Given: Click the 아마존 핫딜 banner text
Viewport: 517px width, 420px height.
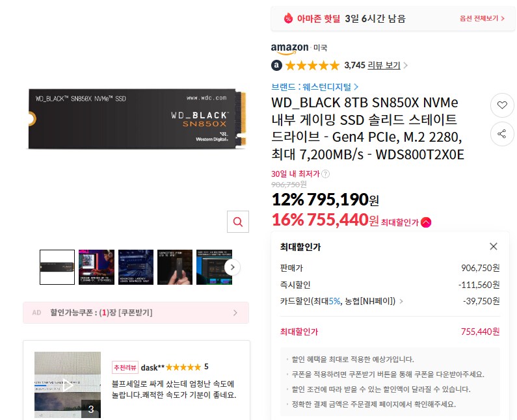Looking at the screenshot, I should pyautogui.click(x=319, y=18).
